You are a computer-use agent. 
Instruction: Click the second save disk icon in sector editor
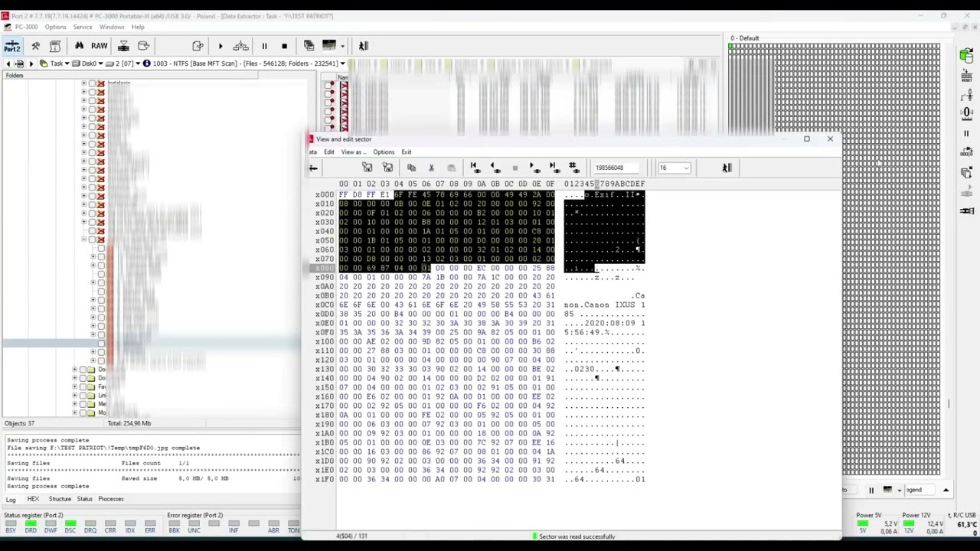click(x=387, y=168)
